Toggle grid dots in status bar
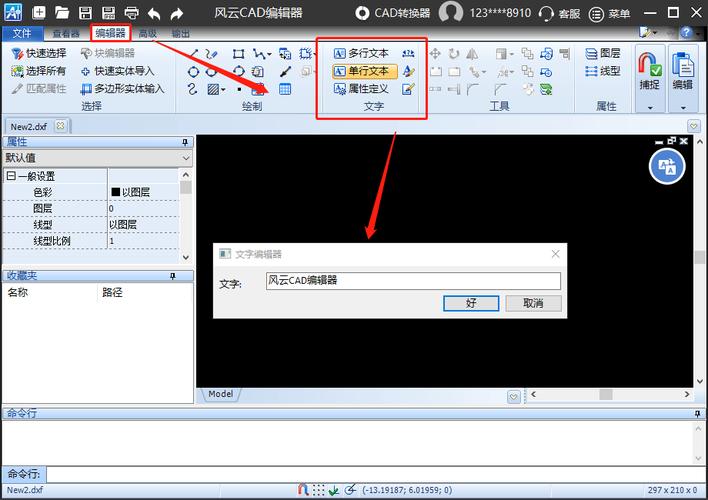The width and height of the screenshot is (708, 500). coord(318,490)
